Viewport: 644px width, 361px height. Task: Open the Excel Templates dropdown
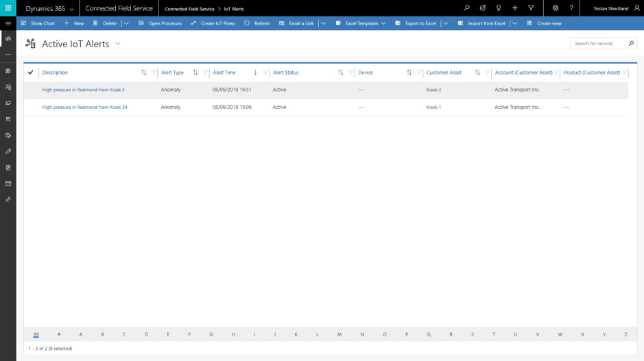click(361, 23)
